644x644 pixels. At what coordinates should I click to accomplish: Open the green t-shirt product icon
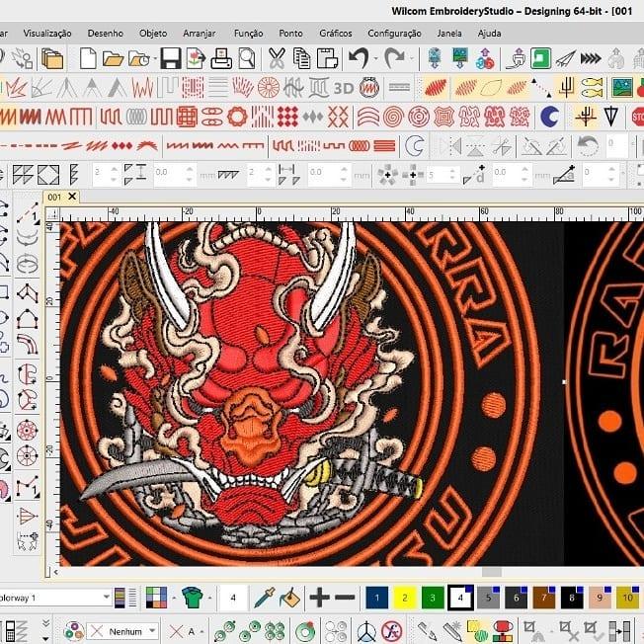coord(193,598)
